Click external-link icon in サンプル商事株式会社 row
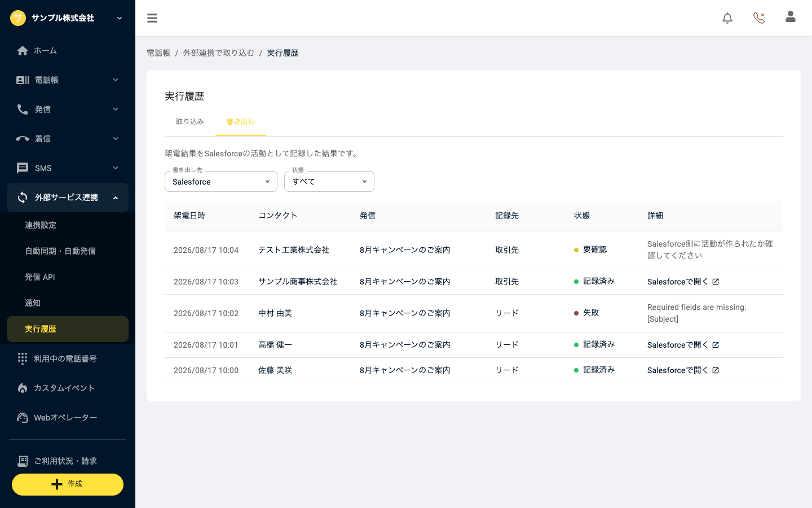The height and width of the screenshot is (508, 812). coord(716,282)
